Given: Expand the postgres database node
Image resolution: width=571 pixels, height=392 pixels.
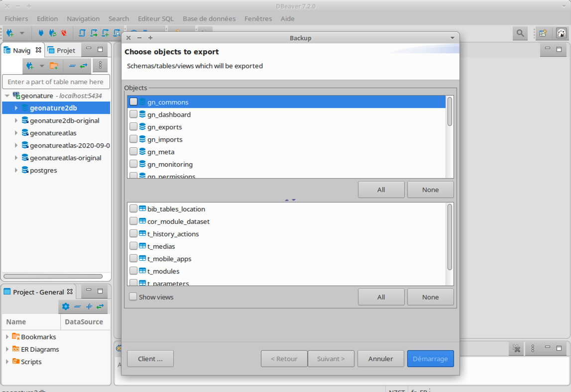Looking at the screenshot, I should coord(16,170).
